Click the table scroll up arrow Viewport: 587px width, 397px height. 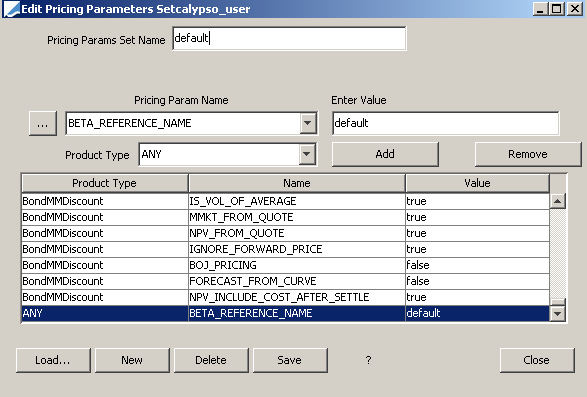click(557, 201)
